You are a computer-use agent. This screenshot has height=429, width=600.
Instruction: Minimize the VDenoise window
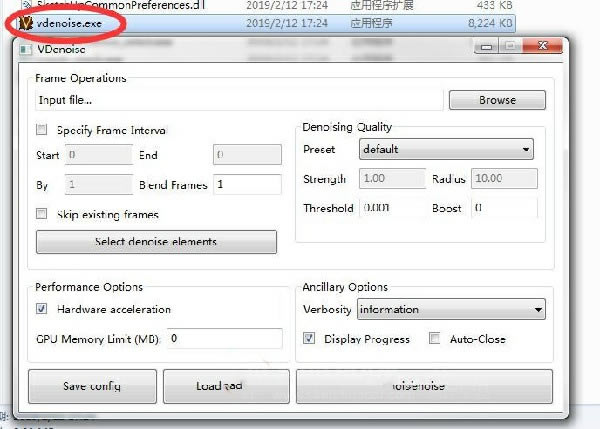pos(486,46)
